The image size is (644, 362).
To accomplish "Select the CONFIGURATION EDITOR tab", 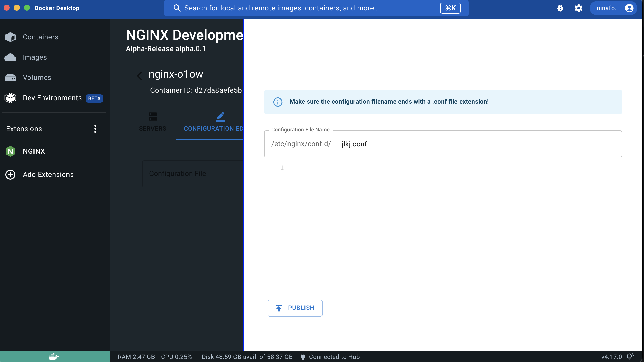I will (210, 122).
